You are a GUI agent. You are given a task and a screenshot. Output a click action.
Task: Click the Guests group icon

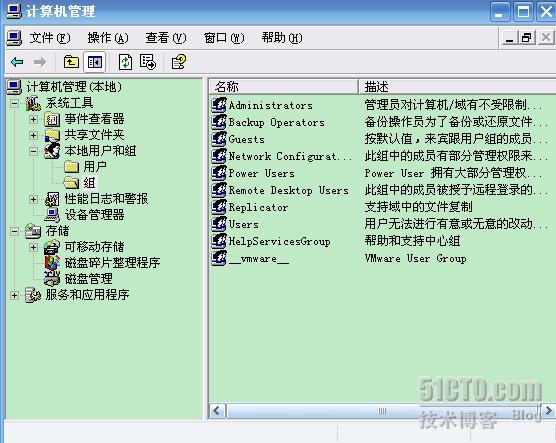pos(219,139)
